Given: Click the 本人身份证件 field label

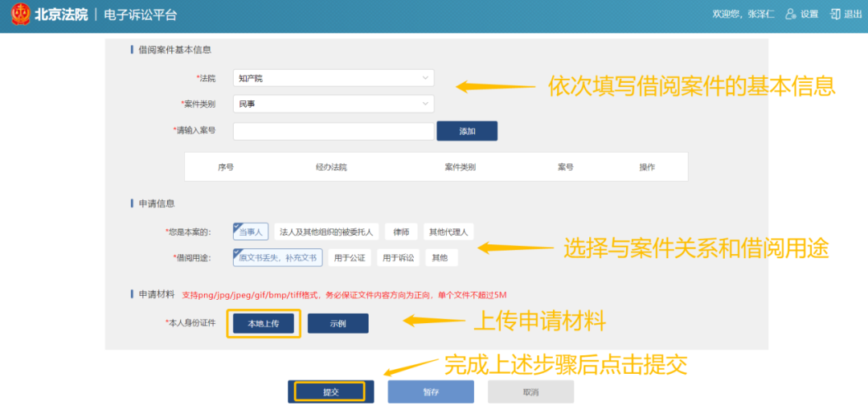Looking at the screenshot, I should coord(191,323).
